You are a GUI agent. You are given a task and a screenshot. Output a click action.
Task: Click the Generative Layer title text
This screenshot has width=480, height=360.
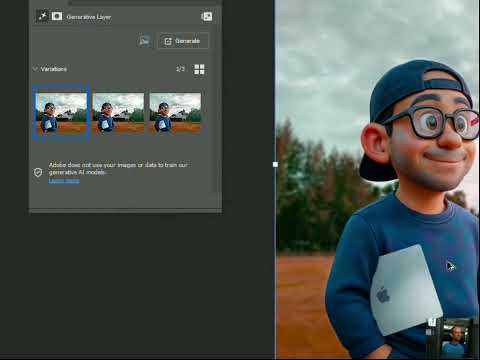pos(89,17)
